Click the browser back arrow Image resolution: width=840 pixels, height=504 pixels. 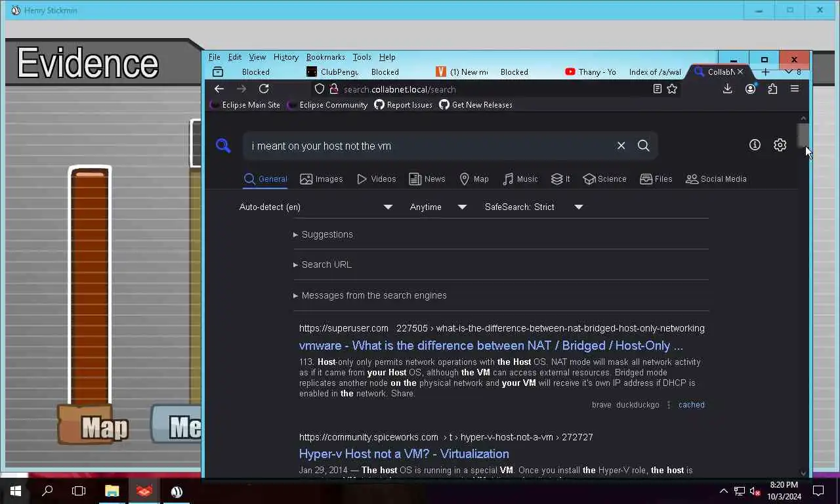[x=219, y=89]
